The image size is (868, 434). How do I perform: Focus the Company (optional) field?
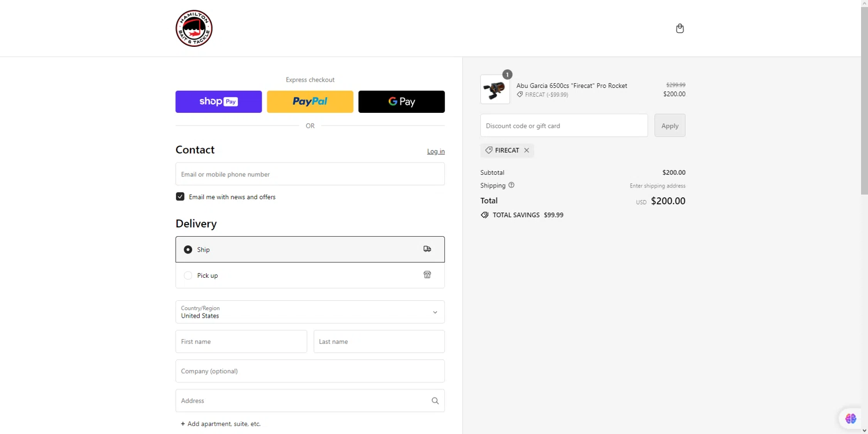click(x=310, y=371)
